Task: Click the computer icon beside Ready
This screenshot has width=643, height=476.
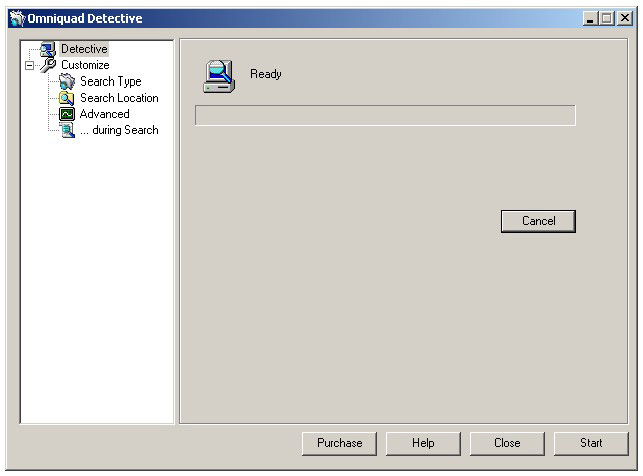Action: [218, 76]
